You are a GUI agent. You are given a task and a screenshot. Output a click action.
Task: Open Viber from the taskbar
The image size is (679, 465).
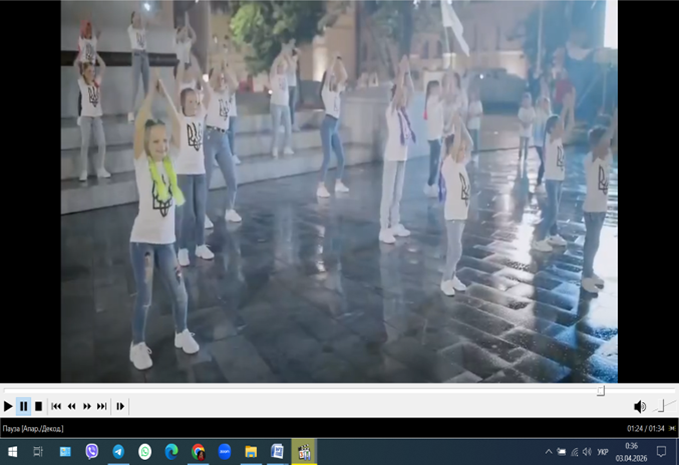92,452
